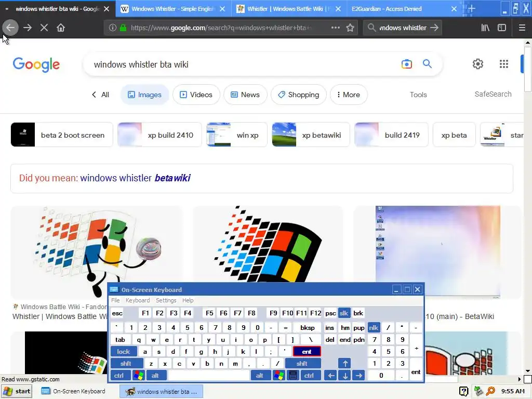Open 'Whistler | Windows Battle Wi' result title
532x399 pixels.
(60, 316)
